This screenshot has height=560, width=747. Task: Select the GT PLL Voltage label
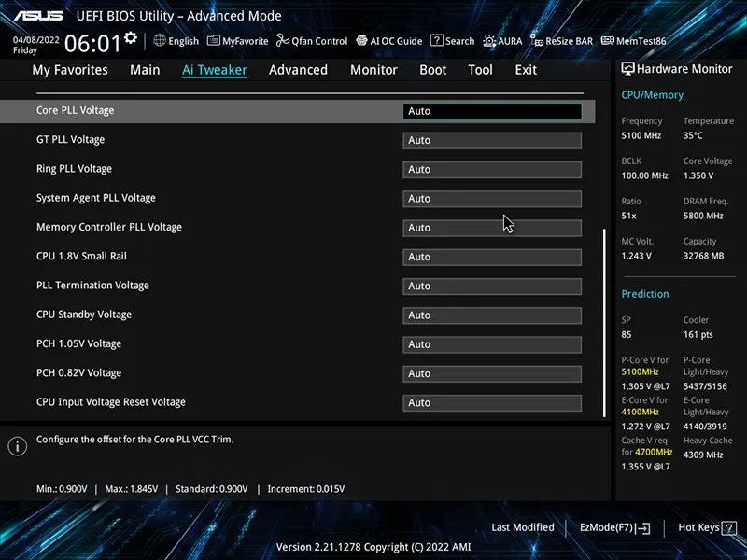click(71, 139)
